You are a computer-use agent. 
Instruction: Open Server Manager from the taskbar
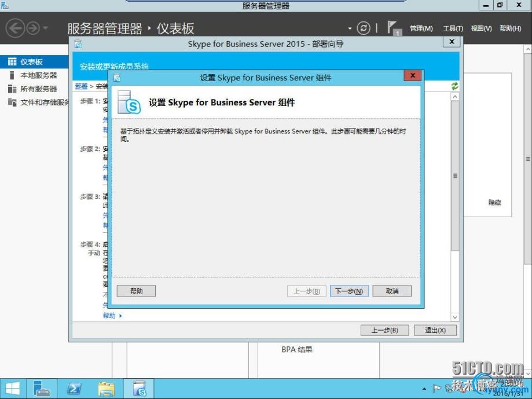42,389
